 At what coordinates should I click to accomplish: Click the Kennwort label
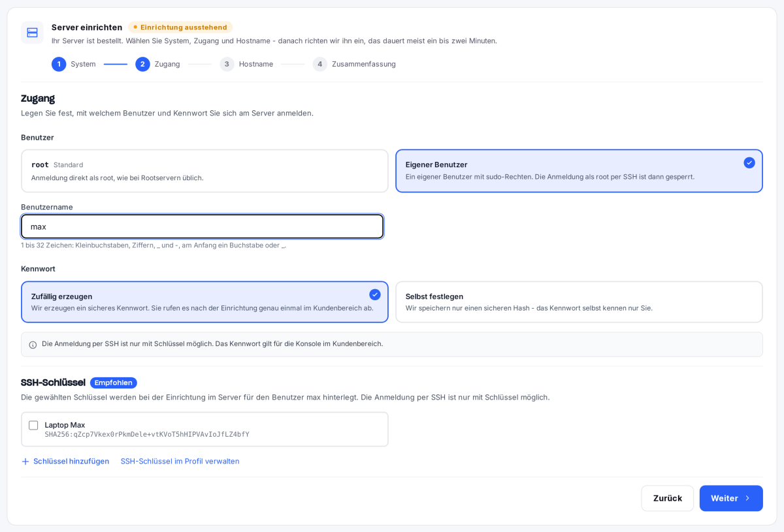tap(38, 269)
